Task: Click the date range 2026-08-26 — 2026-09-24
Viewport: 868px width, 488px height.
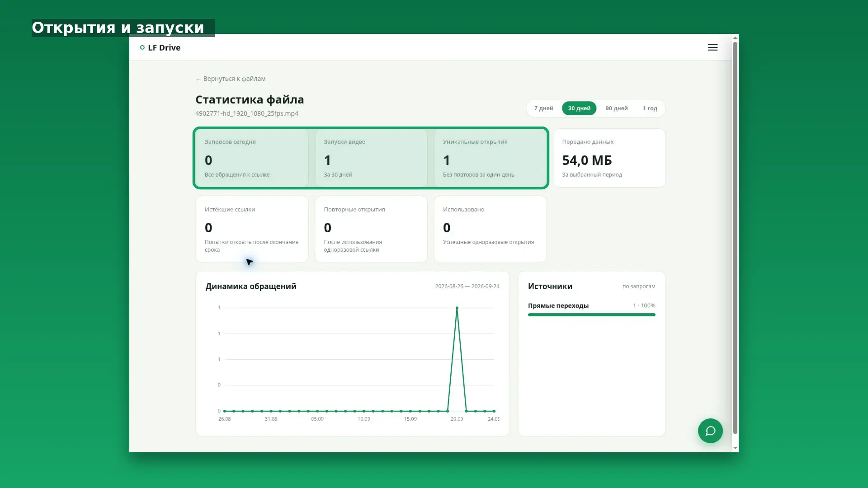Action: 467,286
